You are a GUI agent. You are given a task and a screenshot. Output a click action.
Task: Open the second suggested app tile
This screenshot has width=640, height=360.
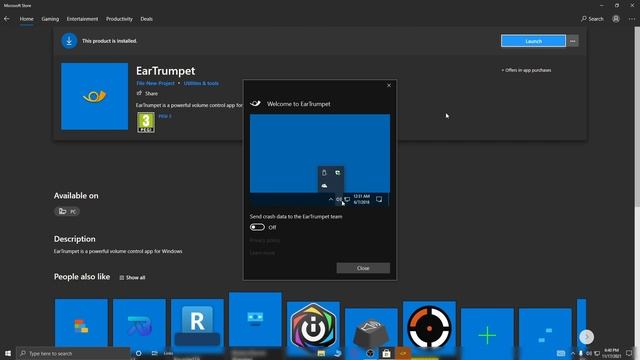tap(139, 323)
